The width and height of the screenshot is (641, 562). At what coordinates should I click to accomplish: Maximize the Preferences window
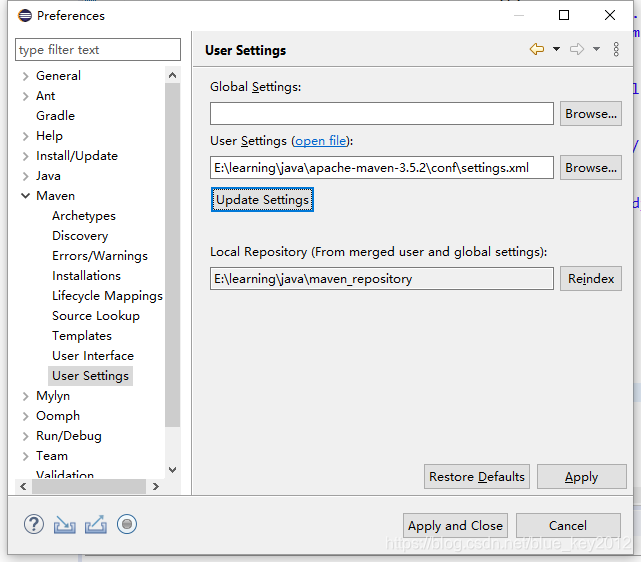564,16
